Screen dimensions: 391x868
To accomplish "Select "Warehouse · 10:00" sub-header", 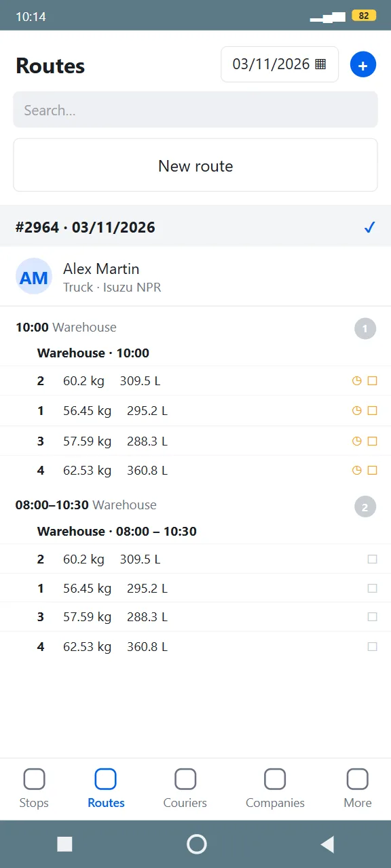I will coord(93,353).
